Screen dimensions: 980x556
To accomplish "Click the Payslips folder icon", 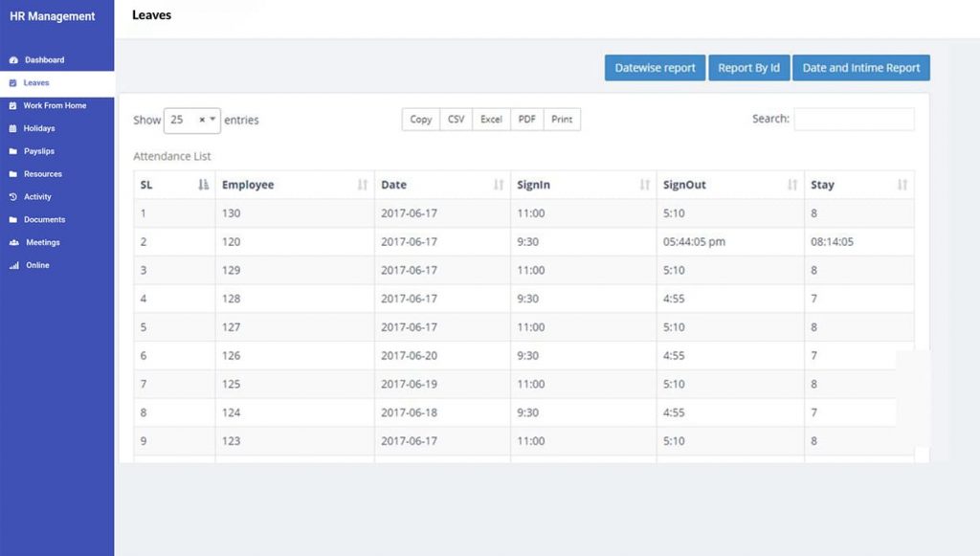I will [x=13, y=151].
